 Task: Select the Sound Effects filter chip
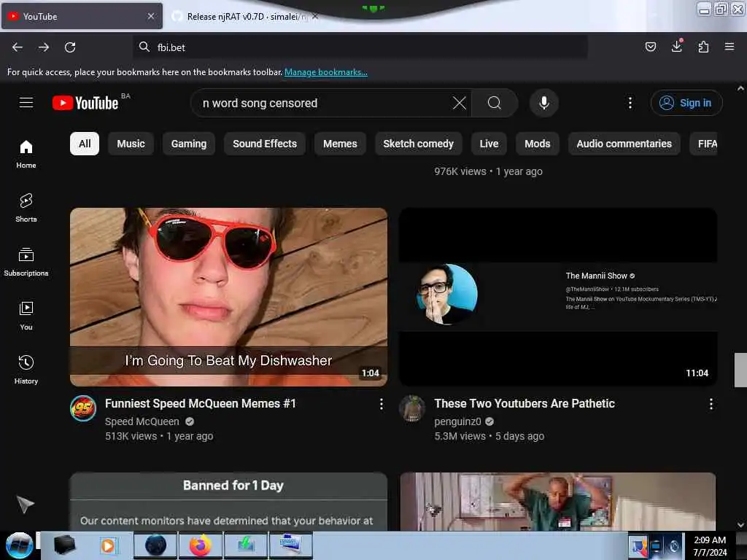[265, 144]
